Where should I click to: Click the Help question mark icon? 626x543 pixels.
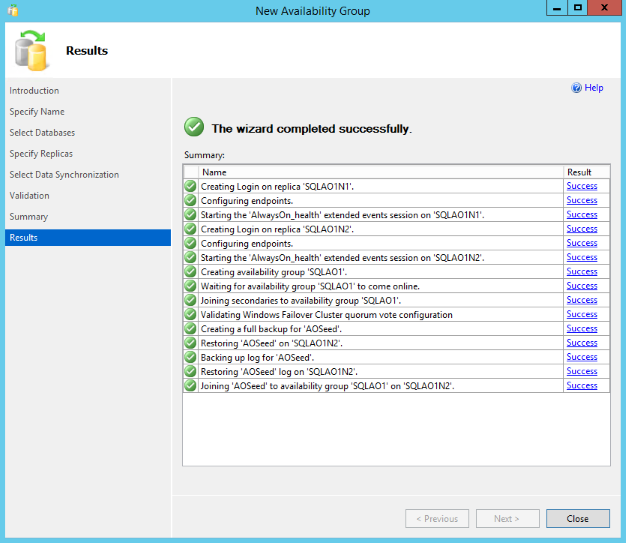pyautogui.click(x=576, y=88)
